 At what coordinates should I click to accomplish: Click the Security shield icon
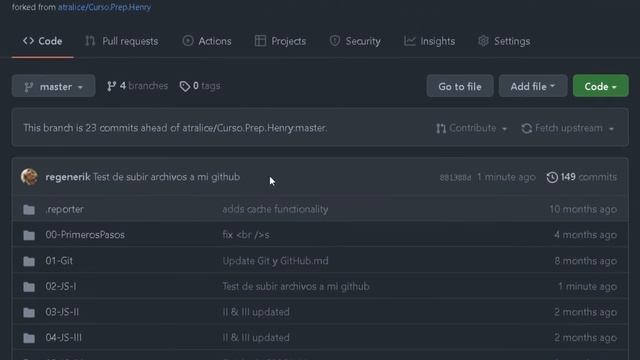tap(335, 41)
